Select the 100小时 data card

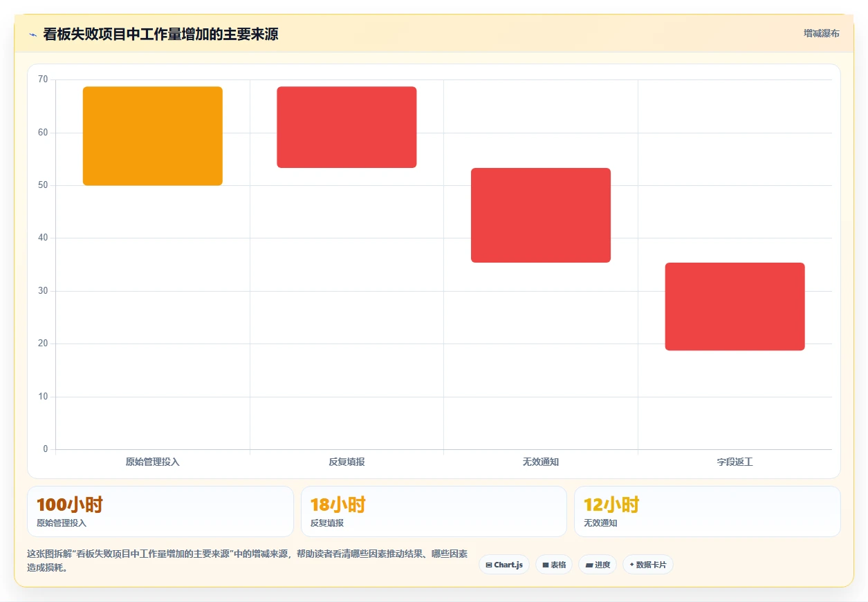160,511
